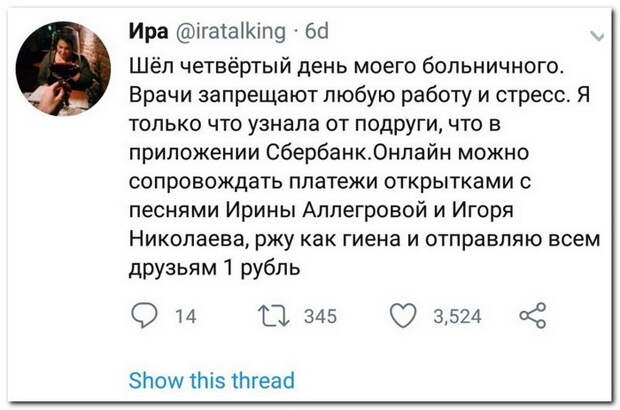
Task: Click the 14 replies count
Action: pyautogui.click(x=185, y=316)
